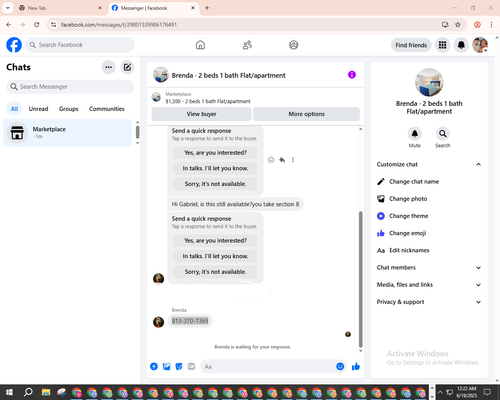Select the Unread chats filter tab
The width and height of the screenshot is (500, 400).
coord(38,109)
